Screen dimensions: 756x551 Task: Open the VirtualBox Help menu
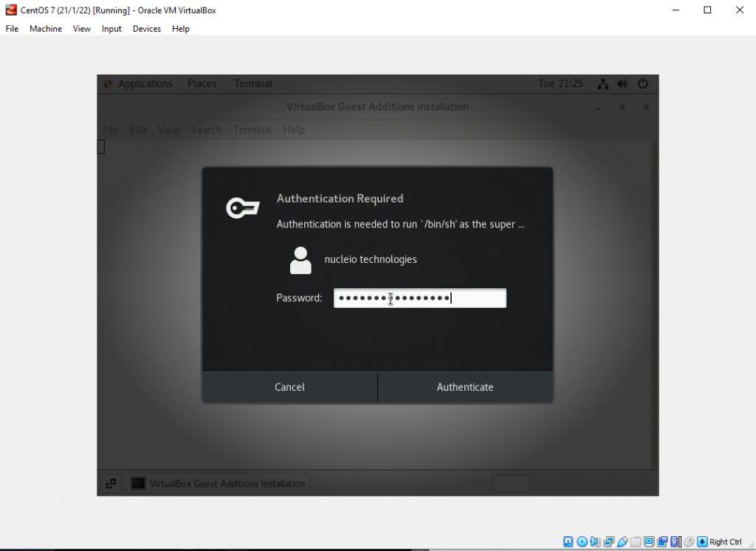click(181, 29)
